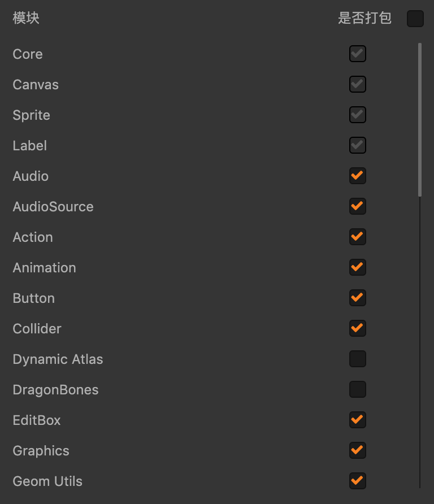434x504 pixels.
Task: Select the DragonBones module row label
Action: pos(55,390)
